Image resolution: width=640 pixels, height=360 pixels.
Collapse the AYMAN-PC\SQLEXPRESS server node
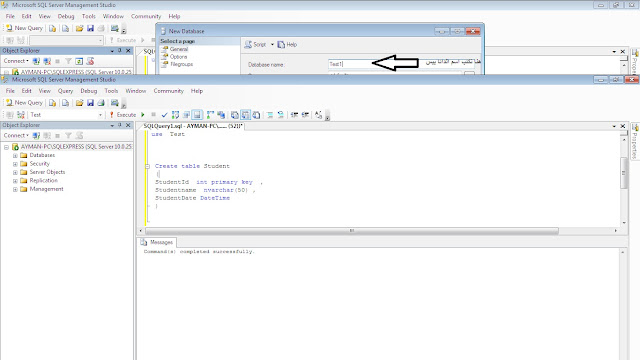click(7, 147)
